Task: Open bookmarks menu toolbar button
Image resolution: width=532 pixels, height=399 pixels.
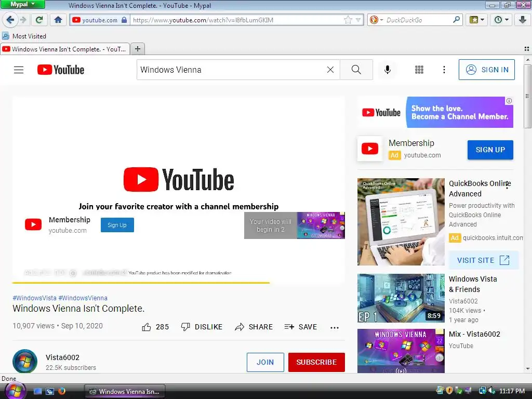Action: 476,20
